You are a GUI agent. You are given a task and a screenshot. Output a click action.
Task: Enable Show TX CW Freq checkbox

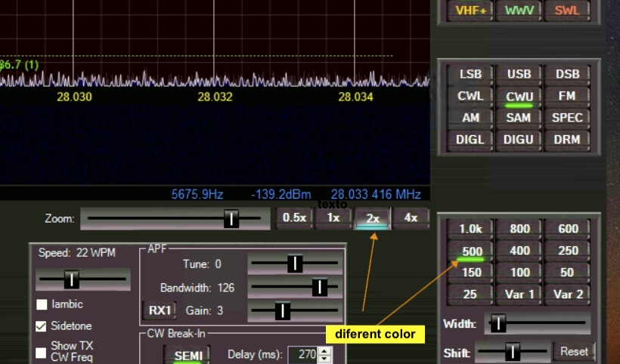[x=42, y=352]
